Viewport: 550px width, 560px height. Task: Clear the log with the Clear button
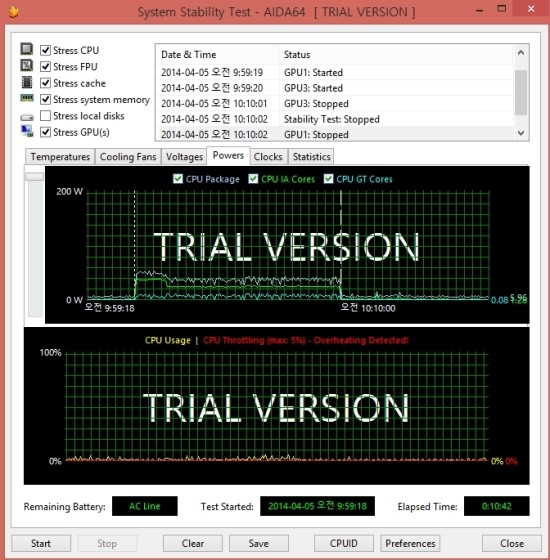[x=193, y=543]
